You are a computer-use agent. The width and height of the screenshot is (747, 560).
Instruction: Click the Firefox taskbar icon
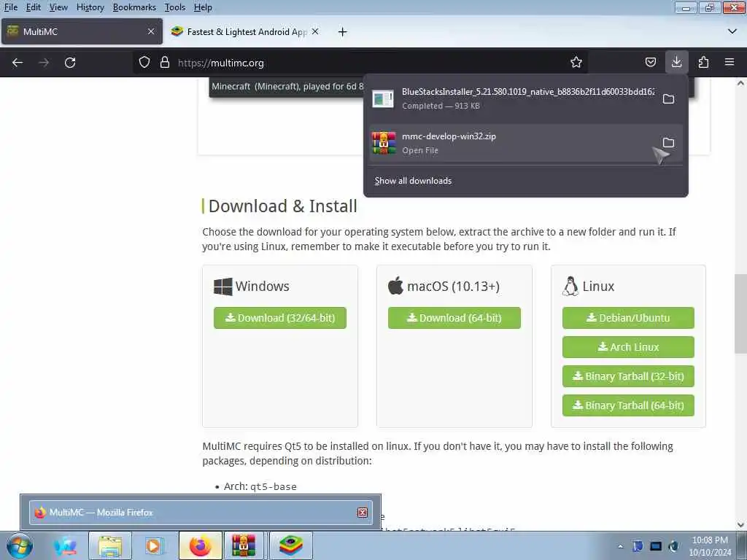point(200,545)
